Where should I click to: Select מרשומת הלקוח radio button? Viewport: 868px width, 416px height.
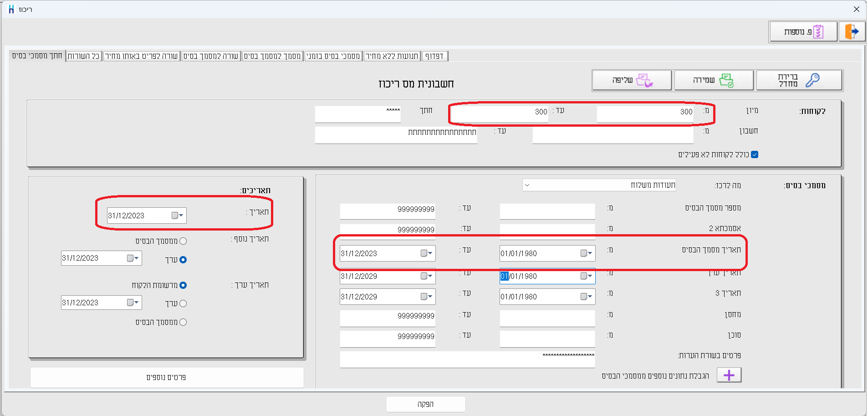183,285
